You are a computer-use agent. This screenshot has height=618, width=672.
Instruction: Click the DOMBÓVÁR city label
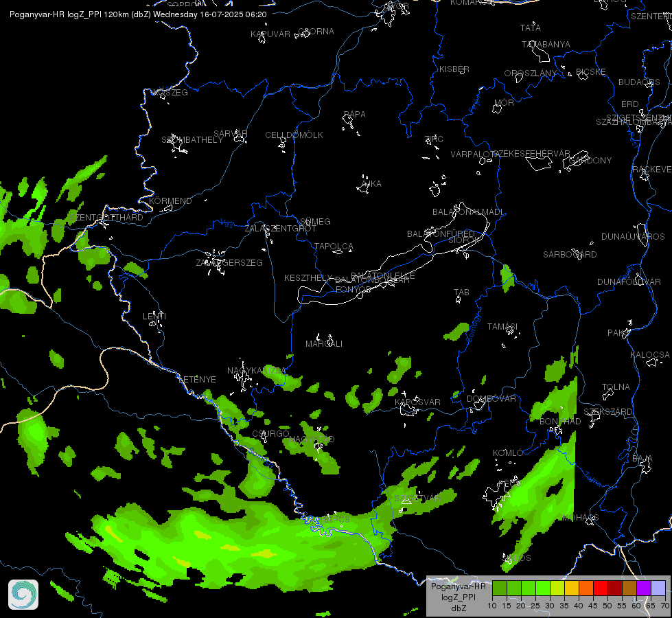(491, 399)
